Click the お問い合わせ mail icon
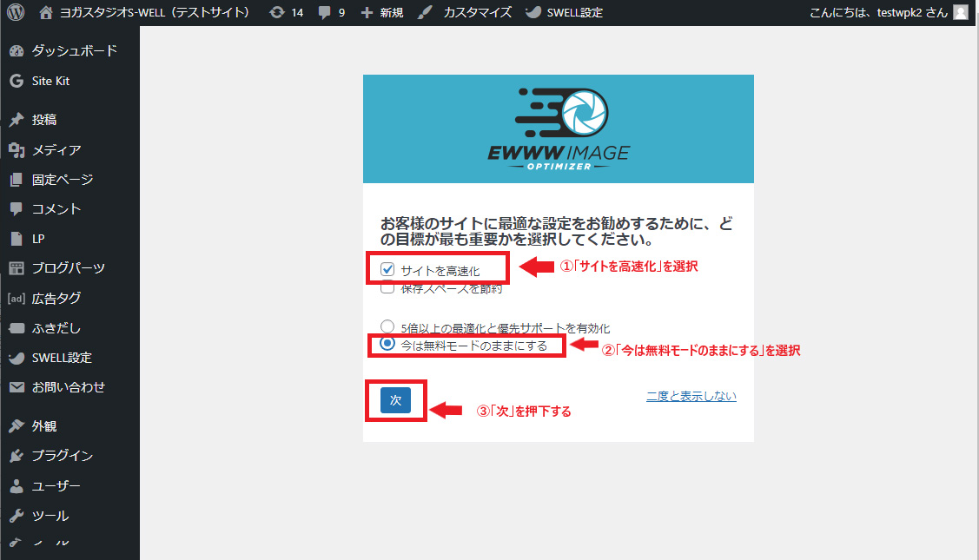The height and width of the screenshot is (560, 979). (x=17, y=388)
